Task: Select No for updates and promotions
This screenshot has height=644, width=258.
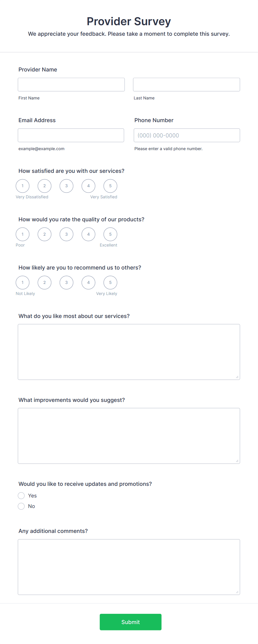Action: pos(21,506)
